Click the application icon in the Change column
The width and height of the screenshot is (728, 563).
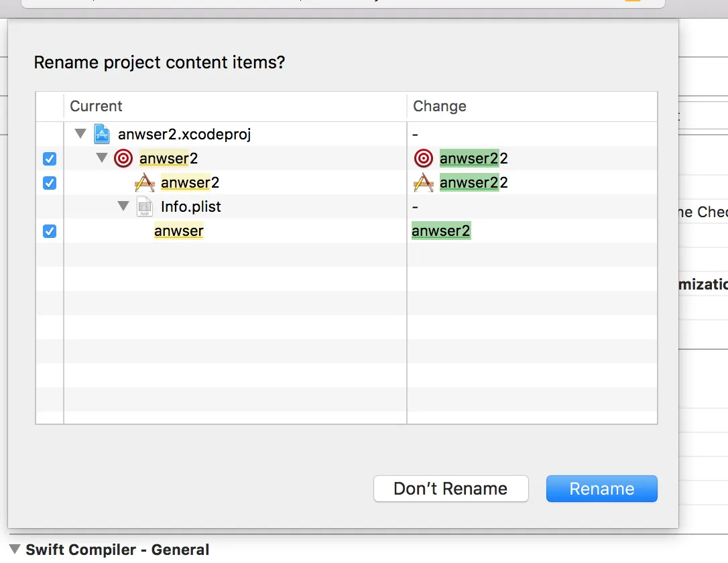coord(424,182)
